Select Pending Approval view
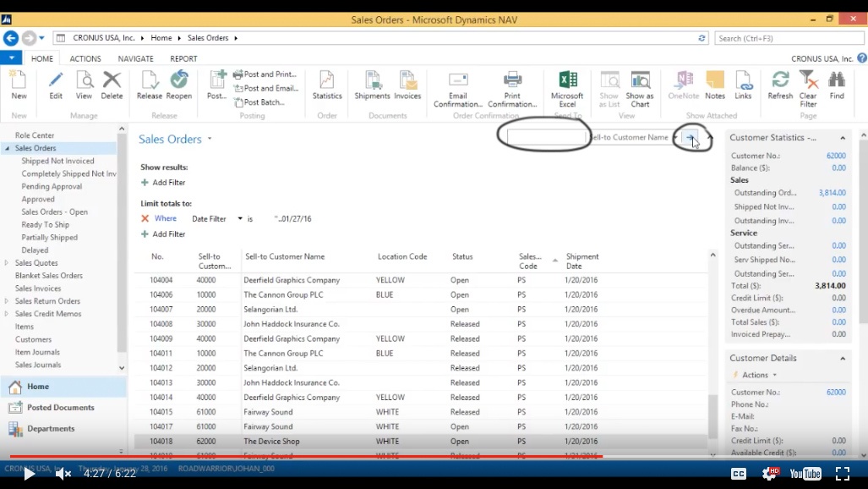 click(x=52, y=186)
